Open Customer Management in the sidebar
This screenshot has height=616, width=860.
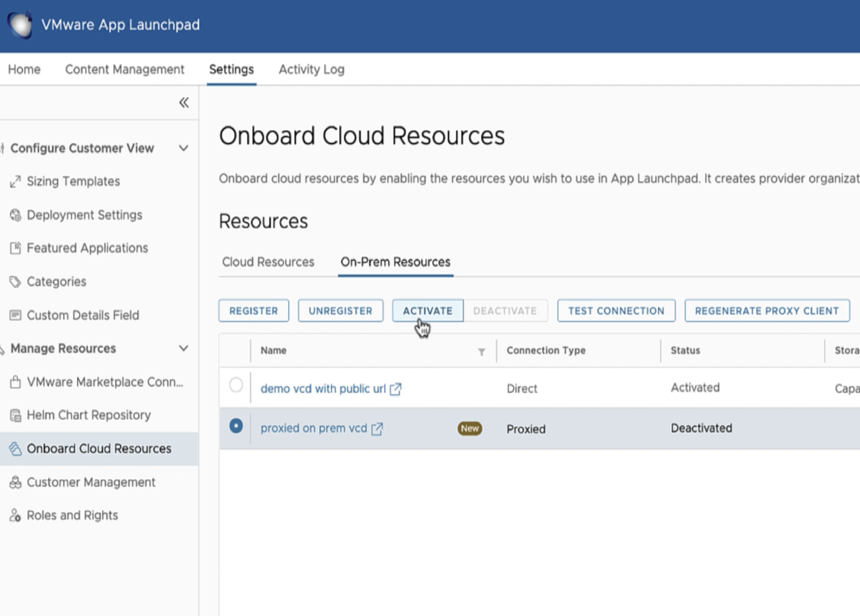click(x=90, y=482)
